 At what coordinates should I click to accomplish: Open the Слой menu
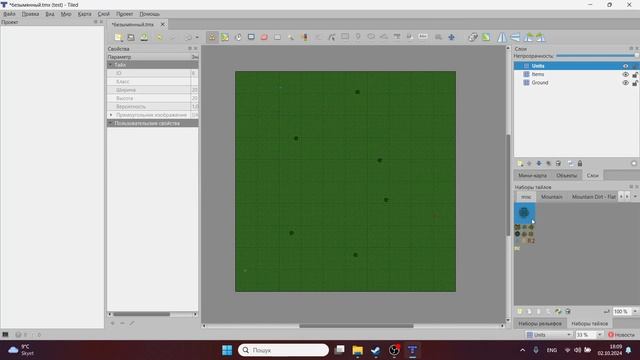pos(103,14)
